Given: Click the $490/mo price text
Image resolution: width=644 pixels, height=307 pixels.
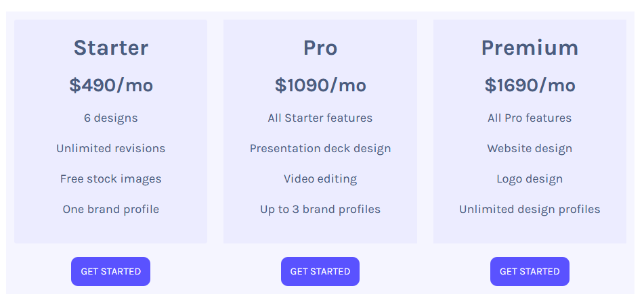Looking at the screenshot, I should click(x=110, y=85).
